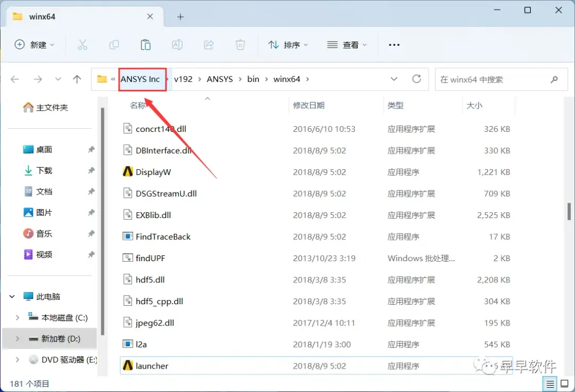The width and height of the screenshot is (575, 392).
Task: Open address bar history dropdown
Action: pyautogui.click(x=394, y=79)
